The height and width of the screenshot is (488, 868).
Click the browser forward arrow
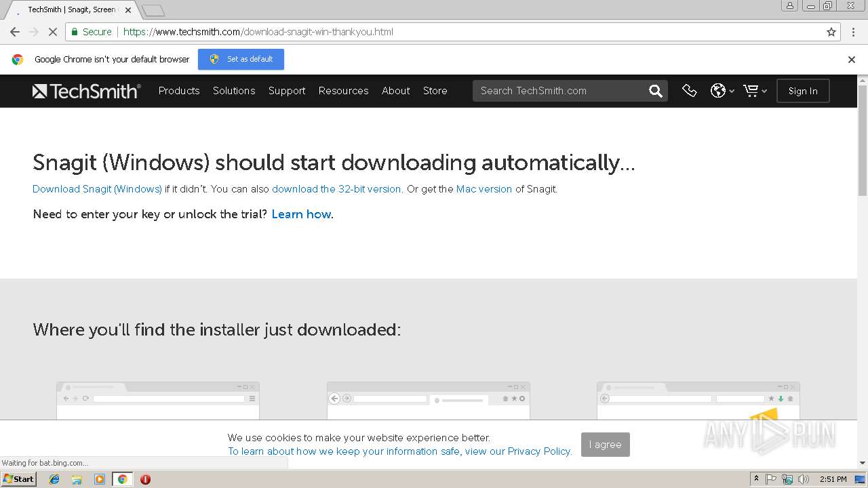[x=34, y=32]
